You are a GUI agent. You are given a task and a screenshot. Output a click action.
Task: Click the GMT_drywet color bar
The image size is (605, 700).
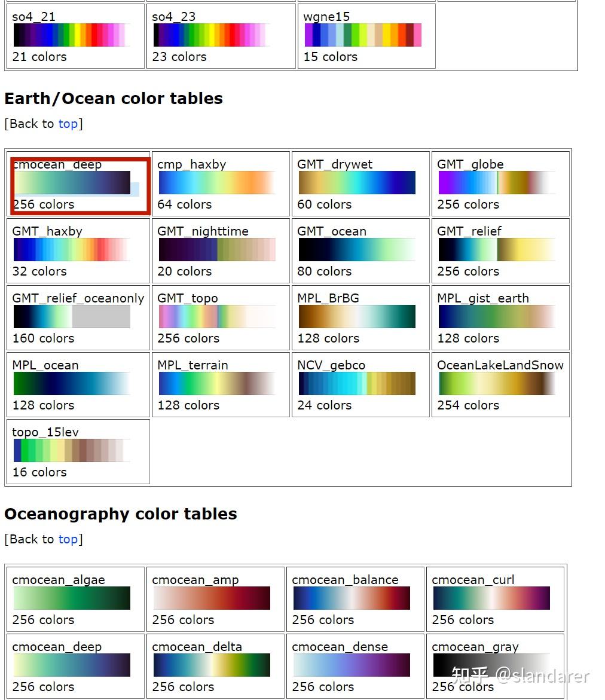[356, 182]
